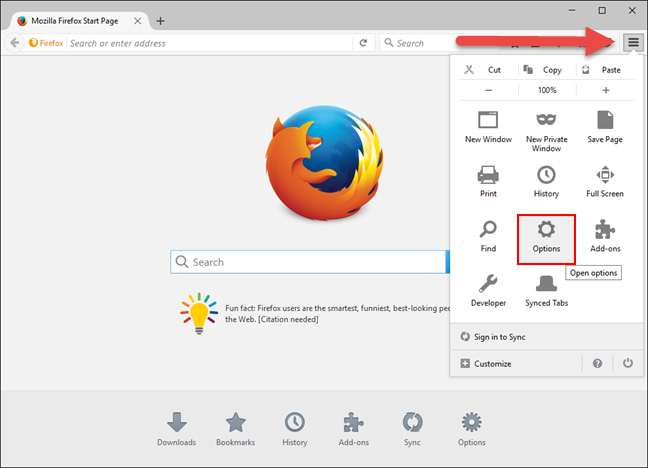
Task: Open History on the start page footer
Action: [x=295, y=429]
